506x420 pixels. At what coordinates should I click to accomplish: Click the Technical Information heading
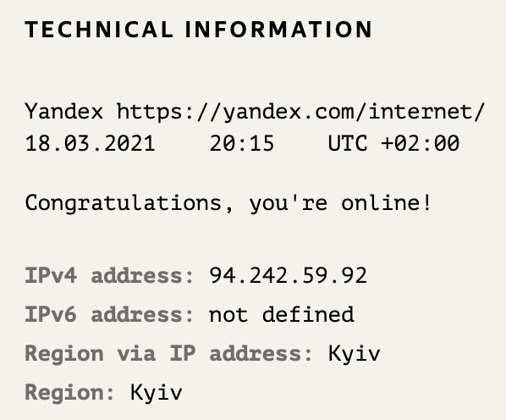pos(199,30)
